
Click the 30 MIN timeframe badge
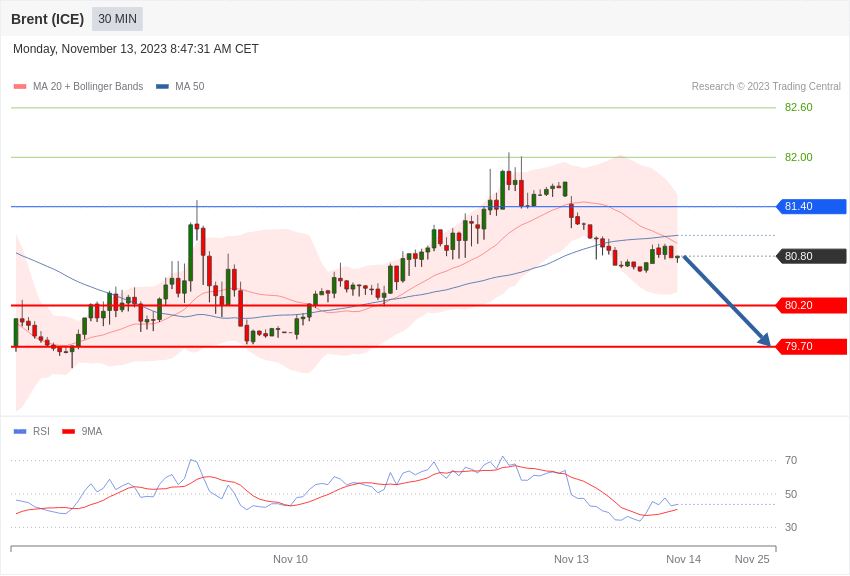(x=117, y=19)
